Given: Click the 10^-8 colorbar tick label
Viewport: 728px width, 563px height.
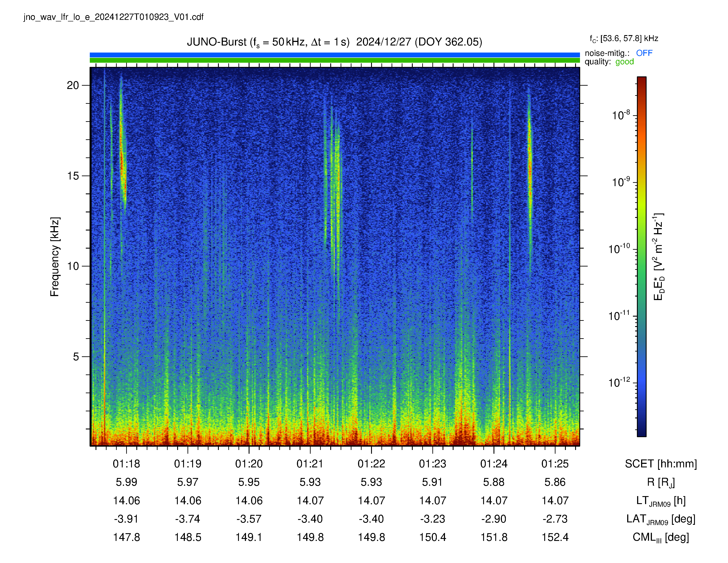Looking at the screenshot, I should click(x=621, y=115).
